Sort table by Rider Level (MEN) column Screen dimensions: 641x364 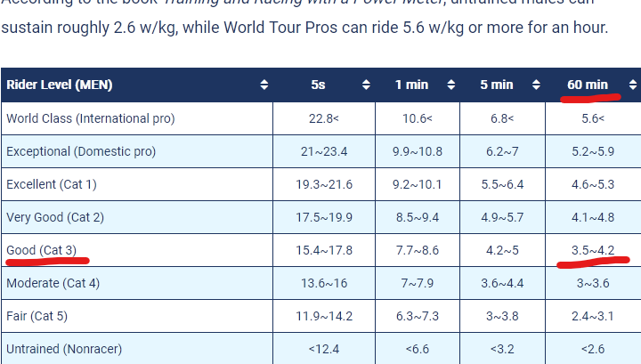(x=264, y=85)
